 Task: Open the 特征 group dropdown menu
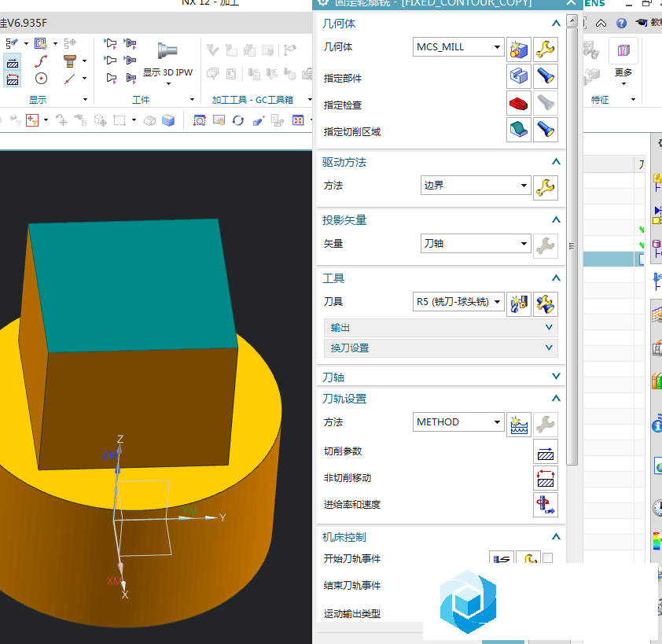[633, 100]
